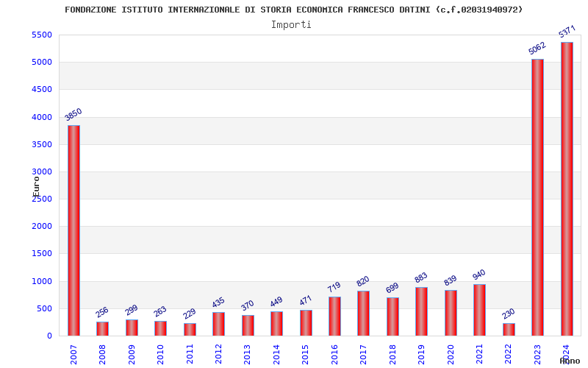Click the value label 883
This screenshot has height=368, width=588.
pyautogui.click(x=420, y=277)
